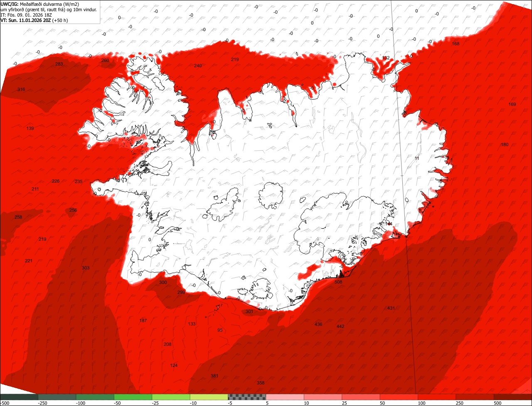532x406 pixels.
Task: Click the value 303 southwest of Iceland
Action: 86,268
